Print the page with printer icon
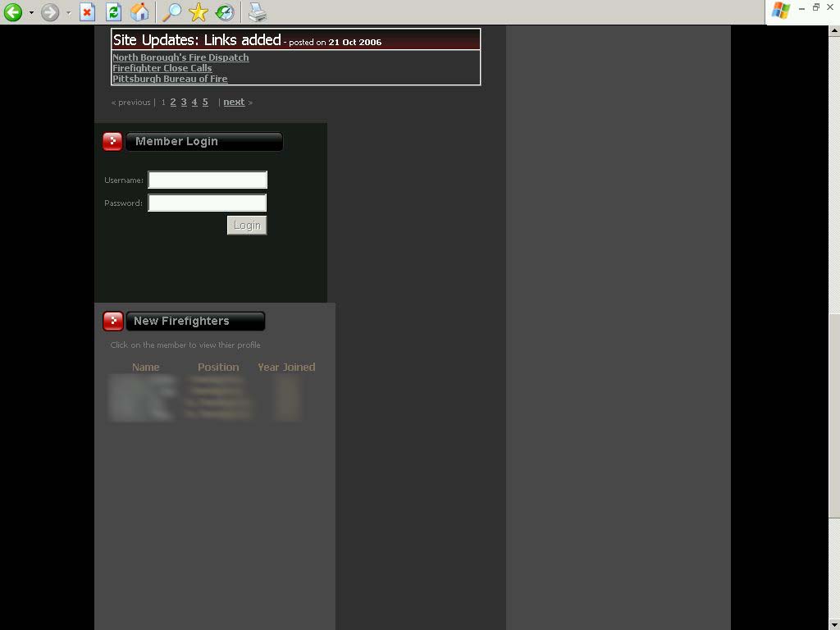 (258, 12)
